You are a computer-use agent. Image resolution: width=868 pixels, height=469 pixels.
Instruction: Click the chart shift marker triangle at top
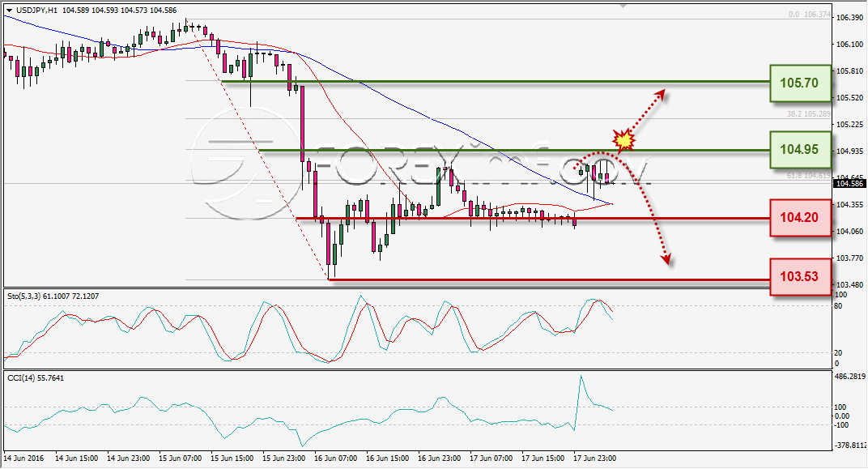[623, 6]
